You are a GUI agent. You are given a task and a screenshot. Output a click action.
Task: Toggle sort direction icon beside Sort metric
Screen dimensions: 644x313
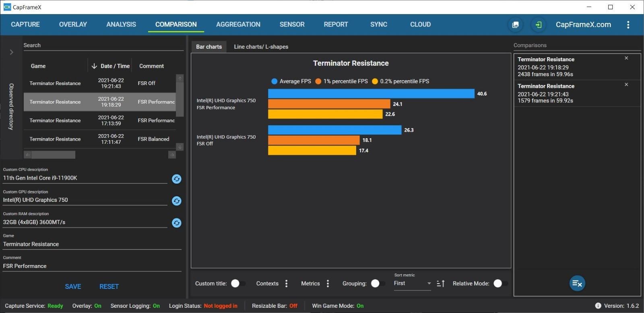(441, 284)
